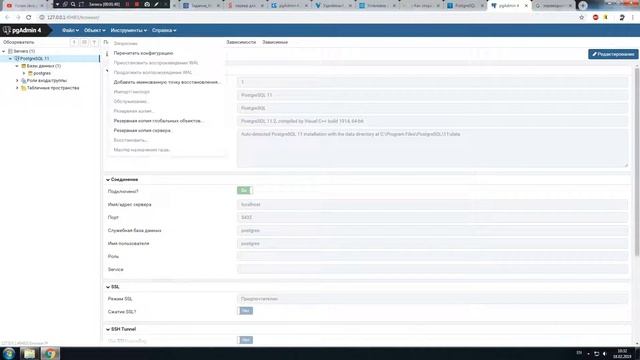Image resolution: width=640 pixels, height=360 pixels.
Task: Open the Инструменты dropdown menu
Action: click(x=129, y=31)
